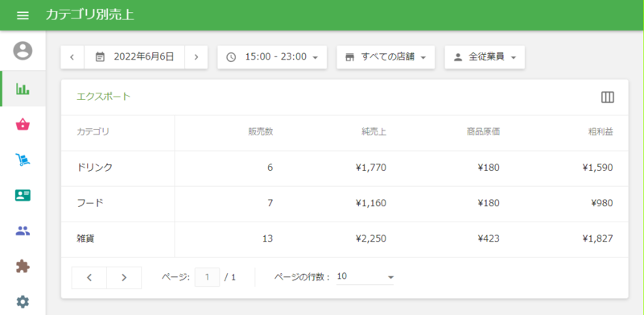This screenshot has width=644, height=315.
Task: Open the 15:00 - 23:00 time range dropdown
Action: coord(272,57)
